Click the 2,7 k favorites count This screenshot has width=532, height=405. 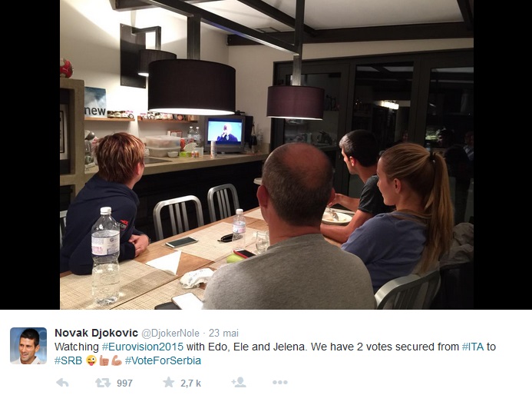tap(190, 383)
